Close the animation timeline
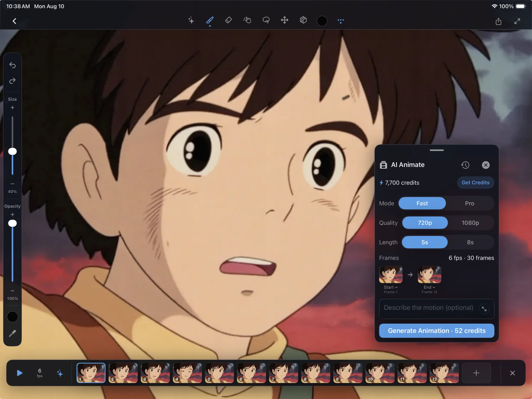 512,373
